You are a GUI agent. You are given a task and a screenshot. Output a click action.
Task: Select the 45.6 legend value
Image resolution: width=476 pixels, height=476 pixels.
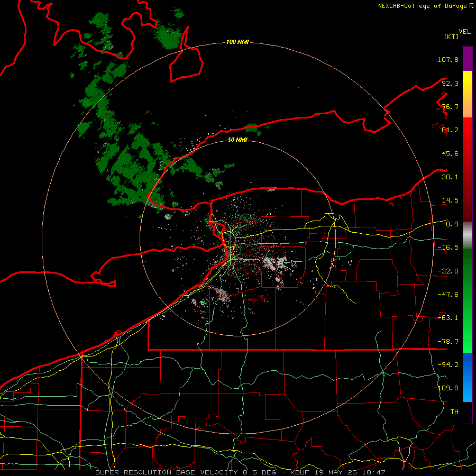tap(450, 153)
